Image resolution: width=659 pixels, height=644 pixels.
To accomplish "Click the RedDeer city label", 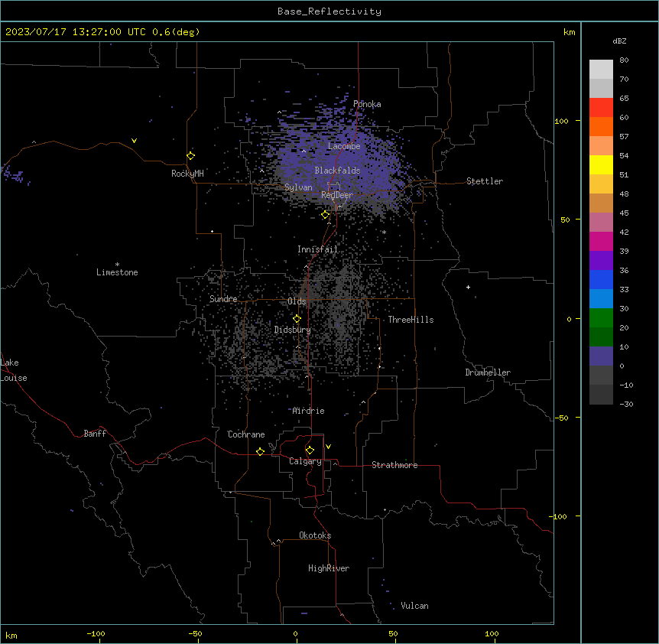I will (337, 195).
